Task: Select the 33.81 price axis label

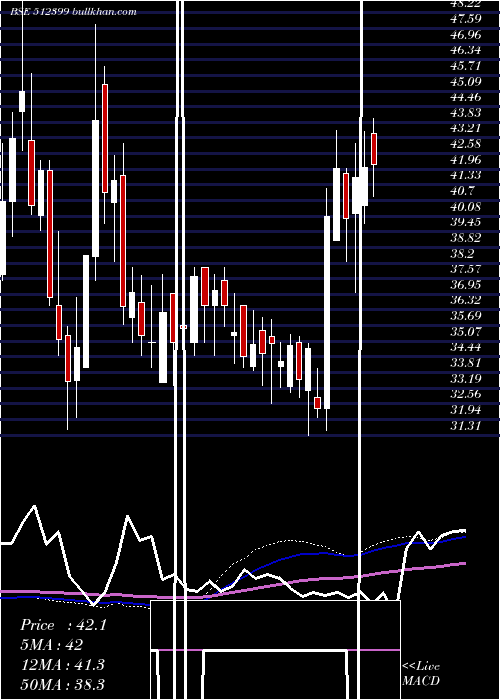Action: (x=466, y=363)
